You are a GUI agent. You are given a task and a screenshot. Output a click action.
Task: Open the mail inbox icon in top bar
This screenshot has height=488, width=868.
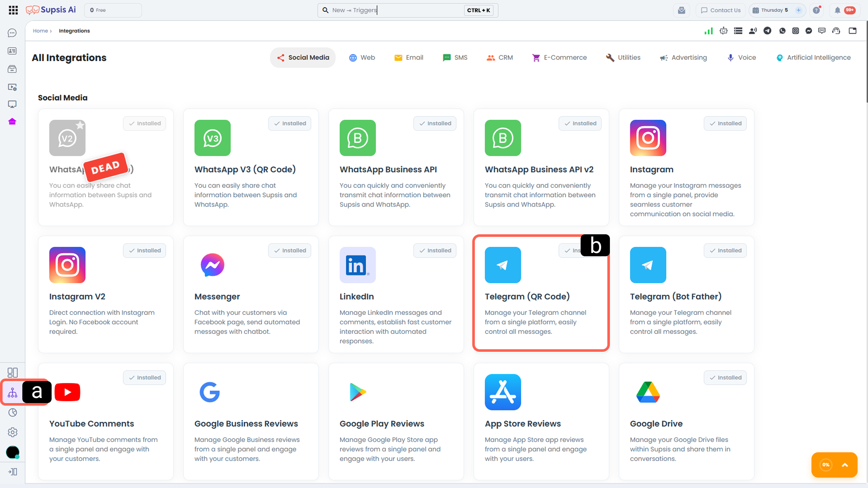[682, 10]
